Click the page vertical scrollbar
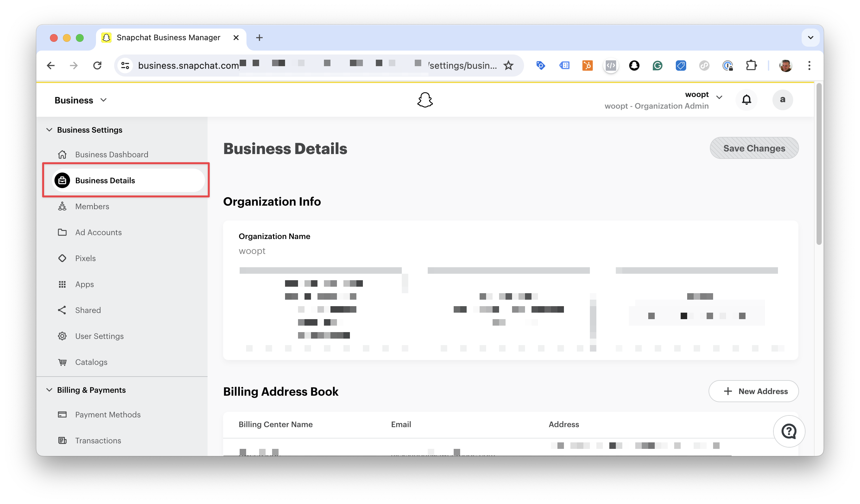 819,164
